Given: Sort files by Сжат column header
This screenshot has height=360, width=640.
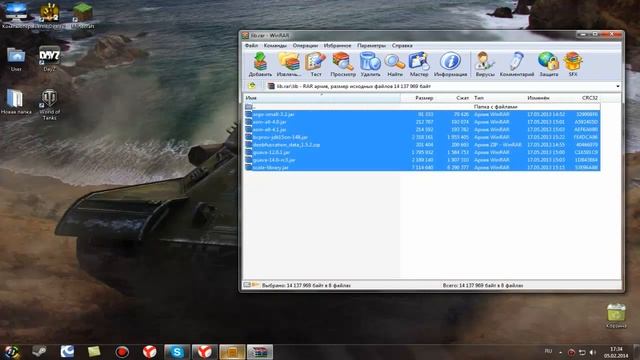Looking at the screenshot, I should [453, 98].
